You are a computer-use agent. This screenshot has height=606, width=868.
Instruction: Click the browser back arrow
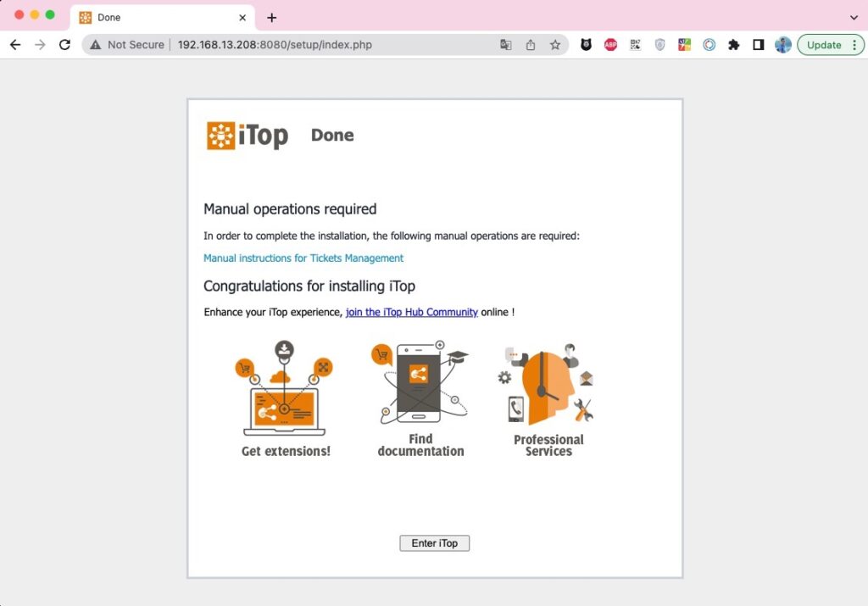(x=15, y=45)
